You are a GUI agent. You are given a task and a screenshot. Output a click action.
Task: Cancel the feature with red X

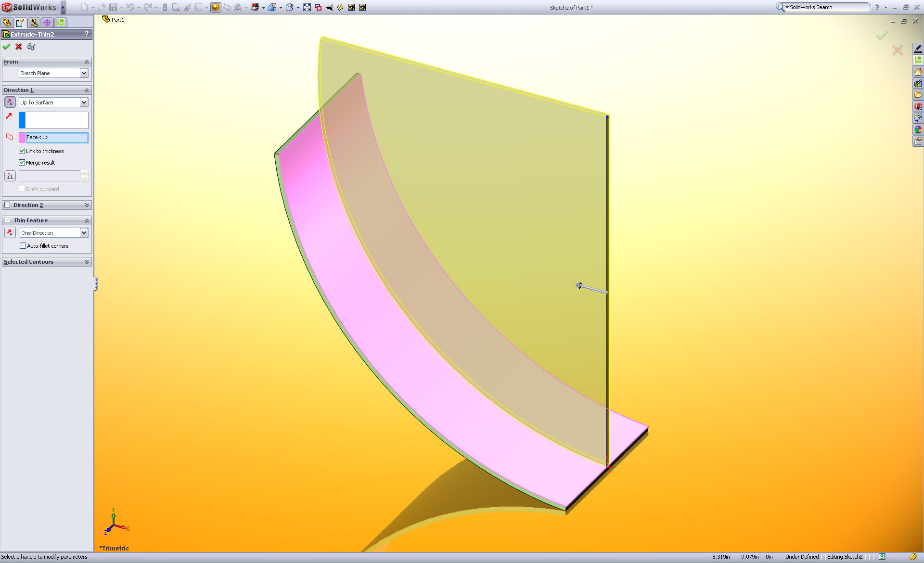(19, 47)
